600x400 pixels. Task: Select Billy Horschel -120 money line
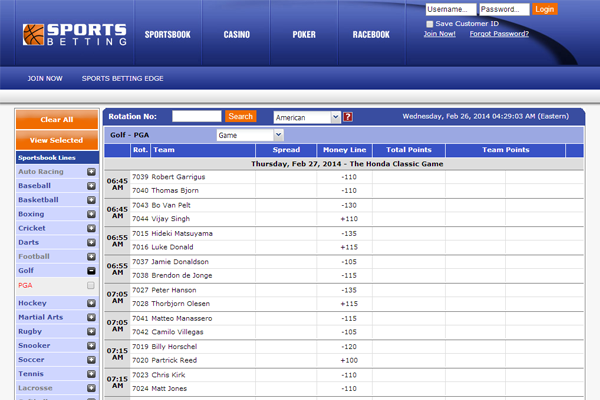coord(349,347)
